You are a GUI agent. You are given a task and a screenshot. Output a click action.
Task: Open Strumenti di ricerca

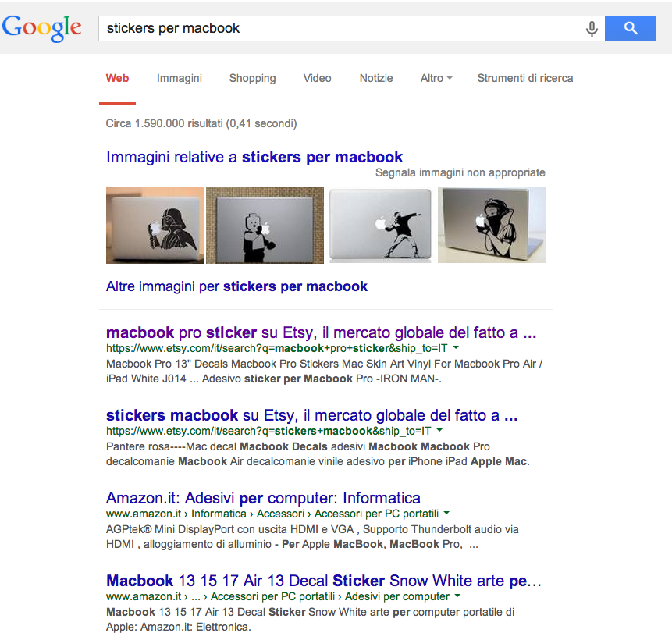[525, 78]
